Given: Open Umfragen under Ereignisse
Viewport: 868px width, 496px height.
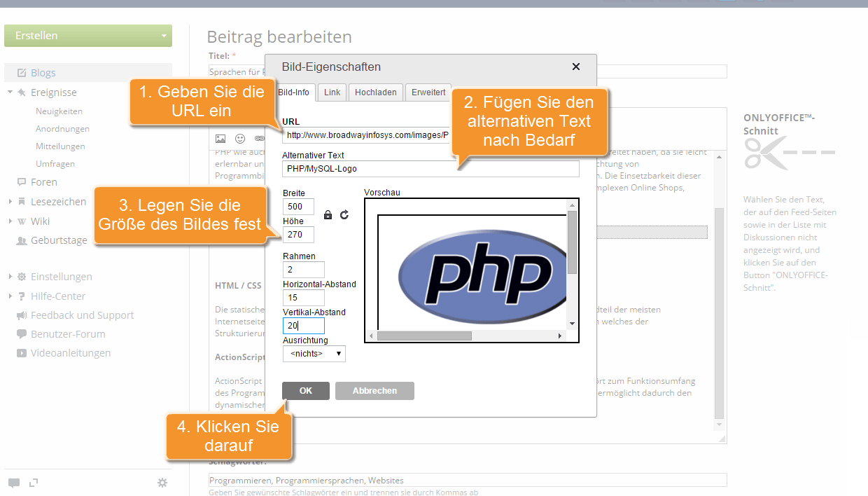Looking at the screenshot, I should pos(55,164).
